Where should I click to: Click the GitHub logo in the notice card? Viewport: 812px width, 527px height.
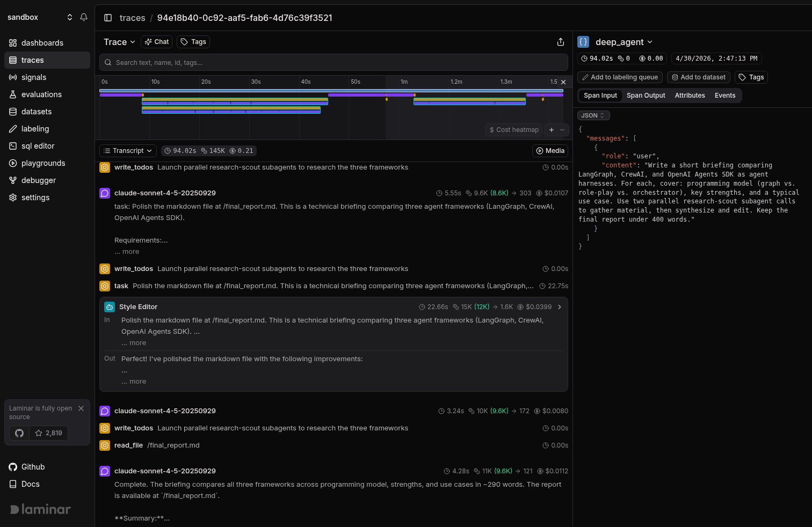[x=19, y=433]
